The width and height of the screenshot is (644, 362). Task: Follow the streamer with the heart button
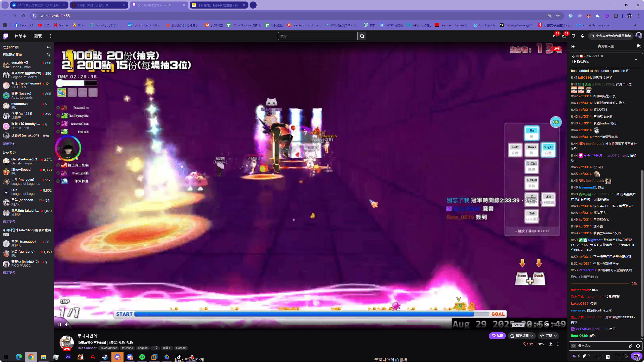point(497,336)
